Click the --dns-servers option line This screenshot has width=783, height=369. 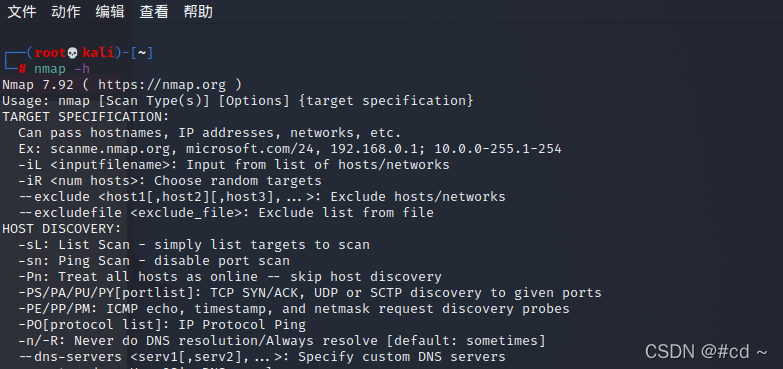(262, 357)
